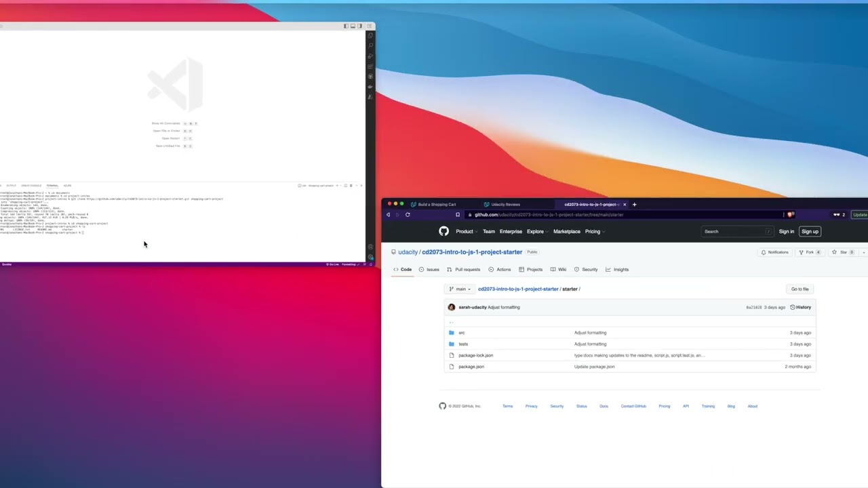This screenshot has width=868, height=488.
Task: Toggle bottom panel layout icon in VS Code
Action: 353,26
